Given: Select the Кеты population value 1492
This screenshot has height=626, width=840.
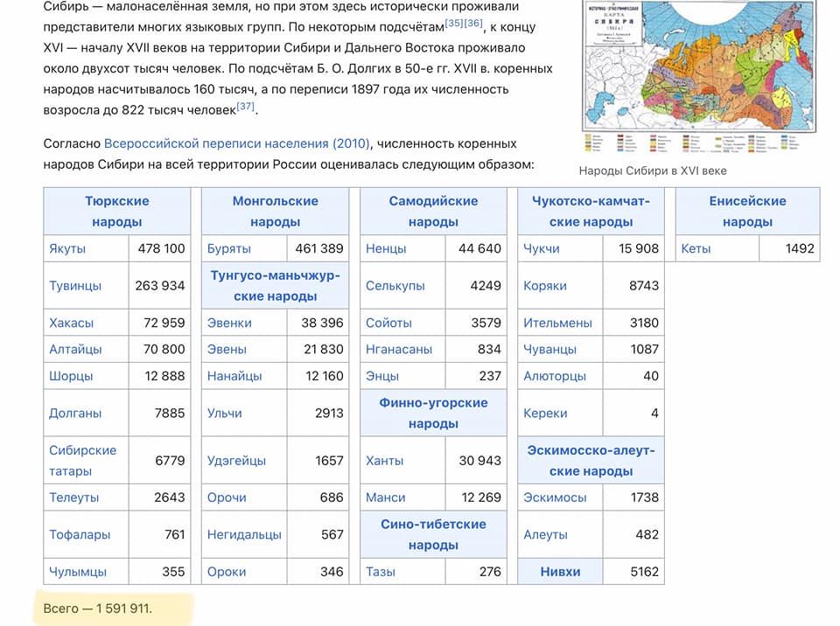Looking at the screenshot, I should pos(800,248).
